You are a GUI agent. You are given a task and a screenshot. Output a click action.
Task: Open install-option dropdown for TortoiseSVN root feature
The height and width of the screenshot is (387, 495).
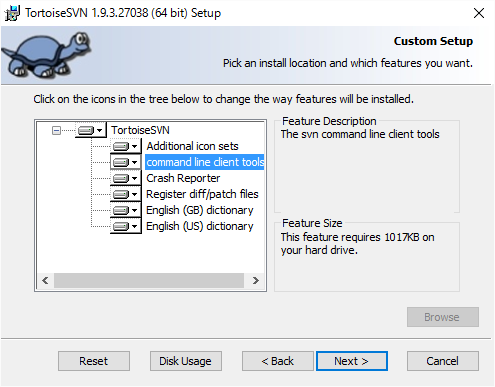[x=90, y=130]
